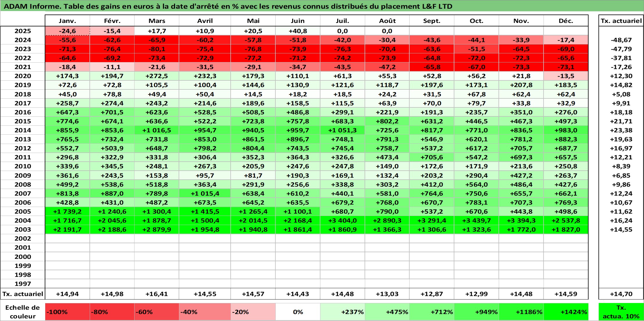Select the Févr. column header

coord(112,21)
